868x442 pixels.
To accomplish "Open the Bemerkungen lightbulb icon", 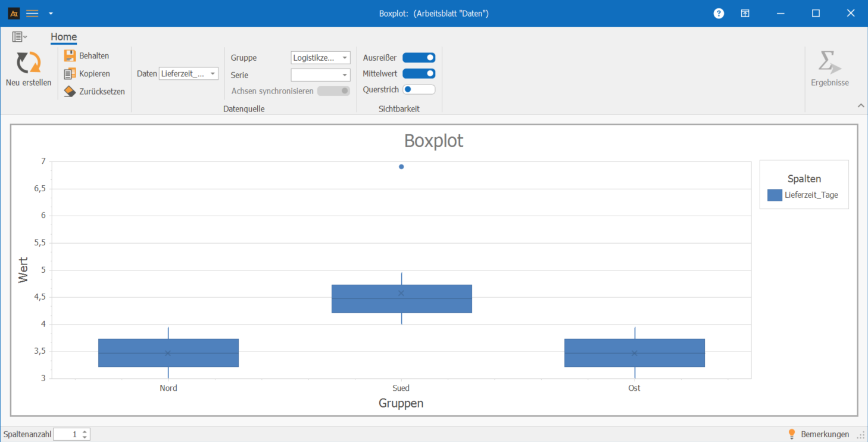I will point(792,434).
